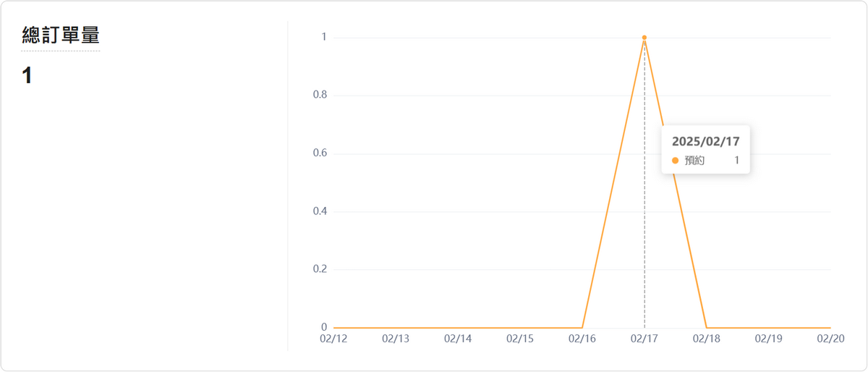Click the 0 y-axis value label
Viewport: 868px width, 372px height.
point(323,327)
